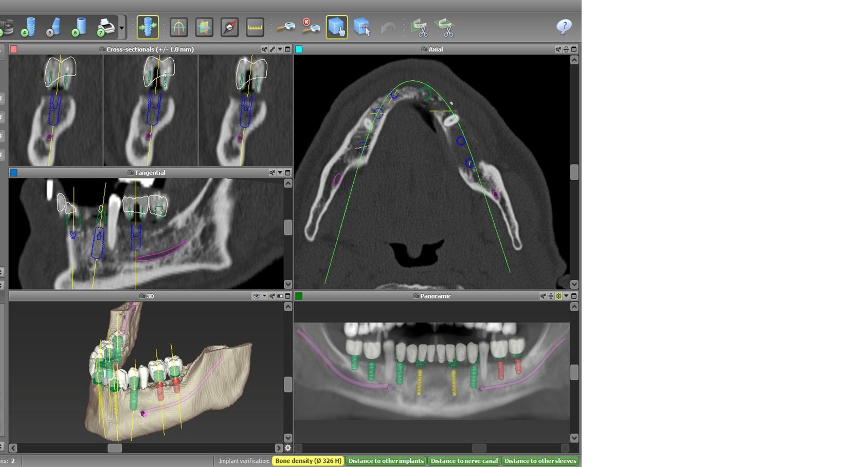
Task: Maximize the 3D view panel
Action: [x=288, y=296]
